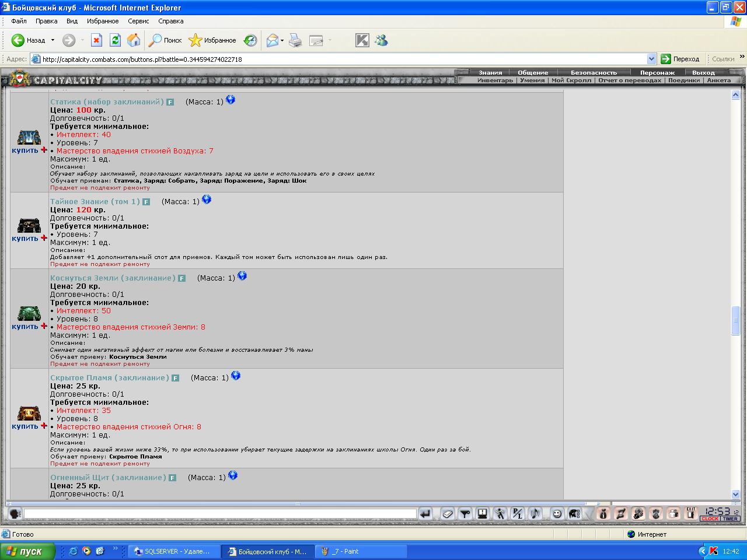Click the Поединки link
747x560 pixels.
click(x=684, y=80)
